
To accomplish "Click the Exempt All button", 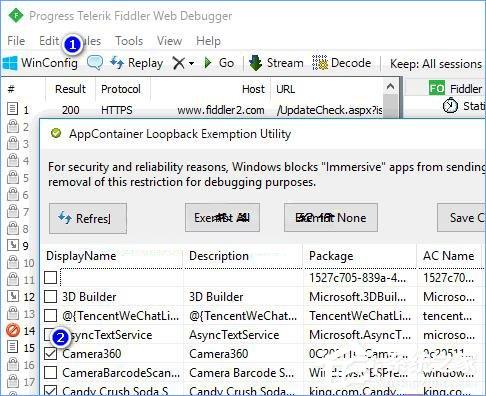I will tap(222, 218).
